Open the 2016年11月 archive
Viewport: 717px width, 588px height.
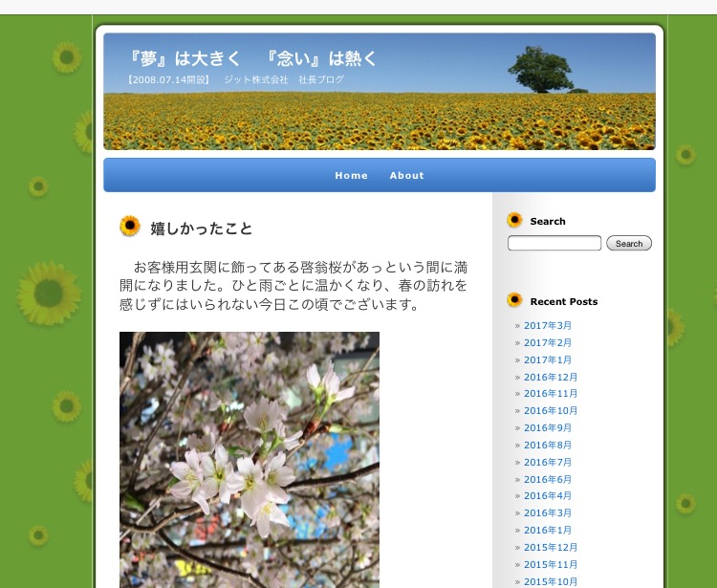pyautogui.click(x=551, y=393)
